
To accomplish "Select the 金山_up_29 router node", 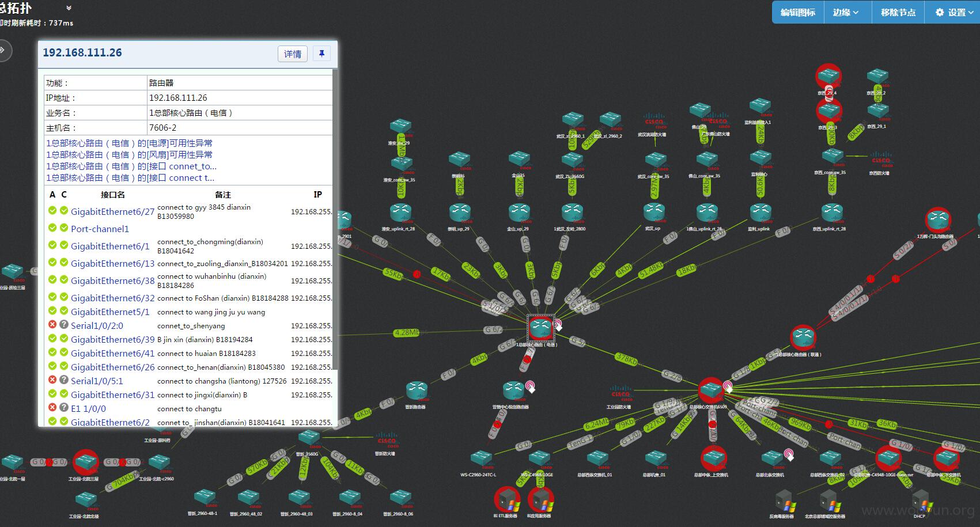I will (519, 212).
